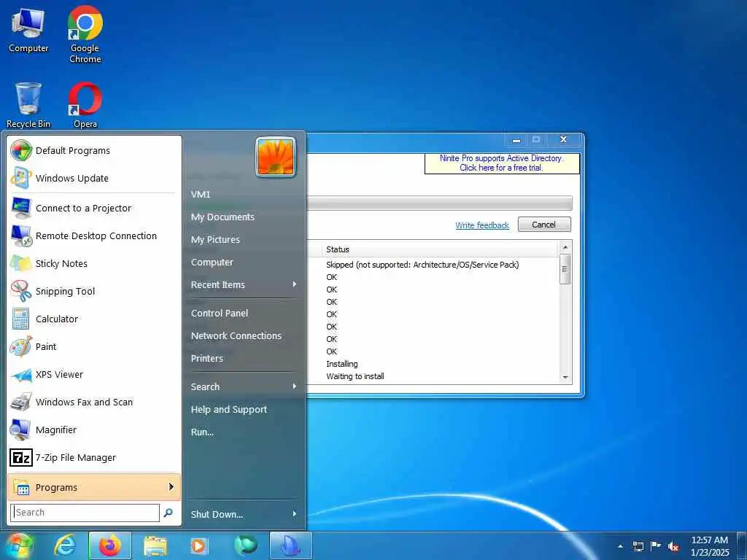Switch to Firefox on the taskbar

pos(110,545)
